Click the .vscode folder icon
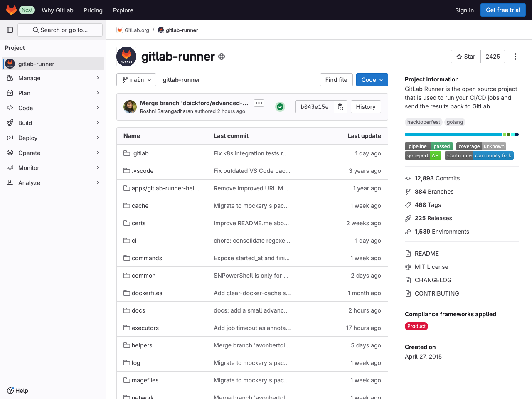 coord(127,171)
